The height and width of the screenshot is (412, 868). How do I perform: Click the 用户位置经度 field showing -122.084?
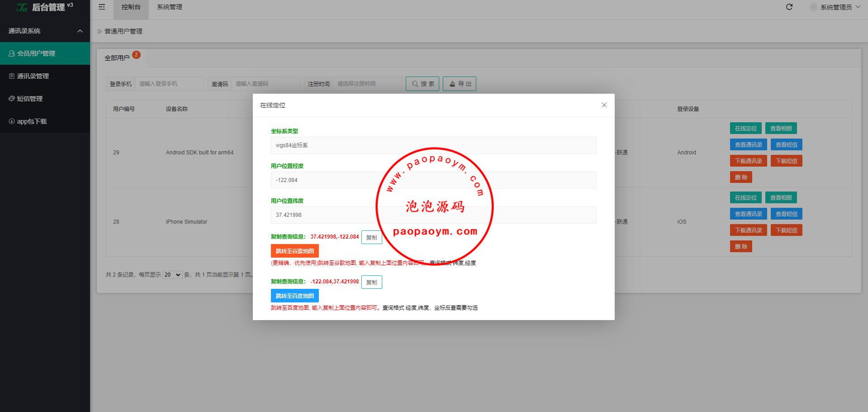[433, 180]
